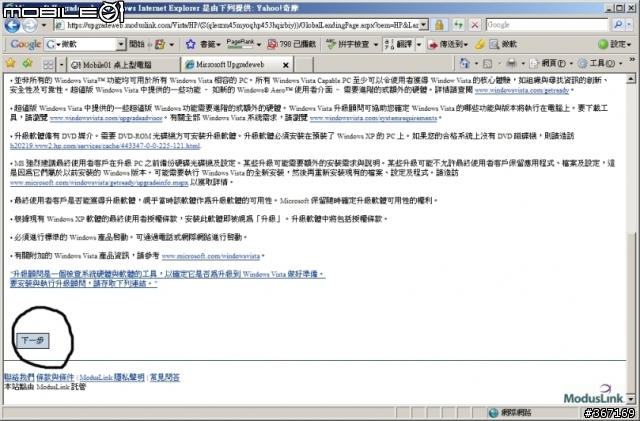This screenshot has width=640, height=421.
Task: Refresh the page with green arrows
Action: coord(458,25)
